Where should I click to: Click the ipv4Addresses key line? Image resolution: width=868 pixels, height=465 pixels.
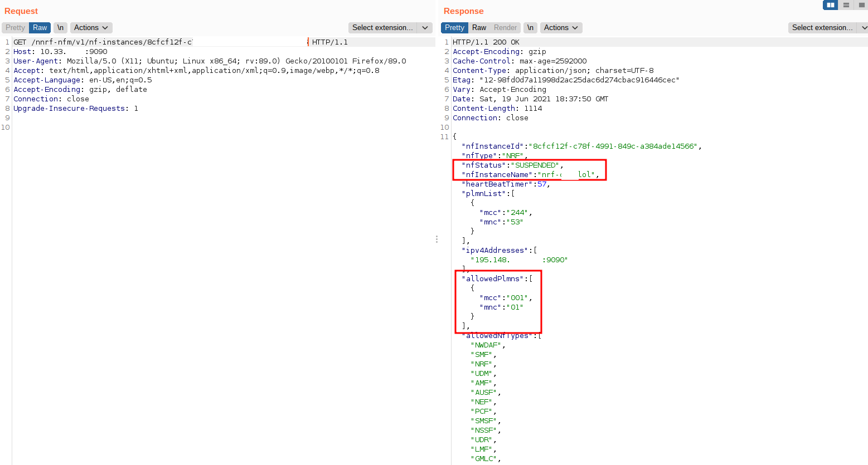(x=499, y=251)
